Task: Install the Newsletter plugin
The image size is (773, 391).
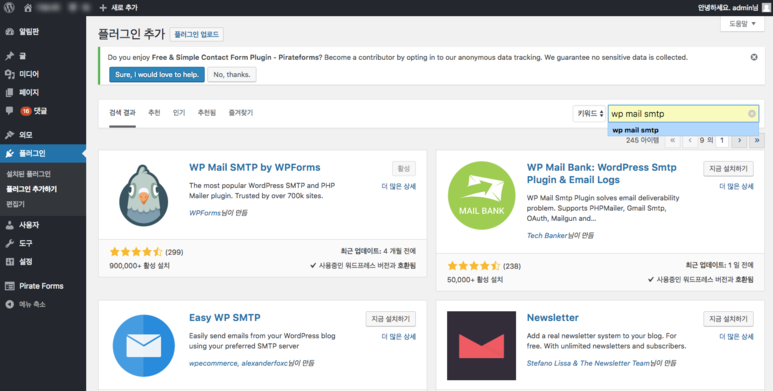Action: (728, 319)
